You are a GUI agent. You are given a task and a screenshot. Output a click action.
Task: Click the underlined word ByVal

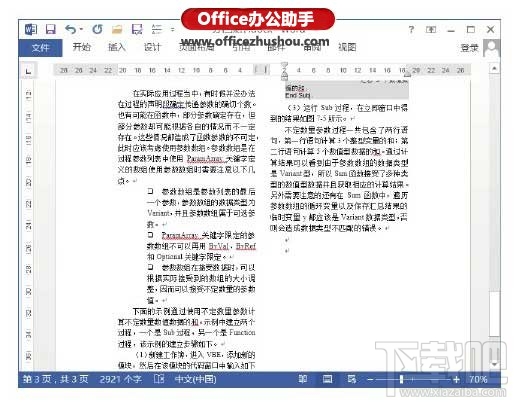[x=219, y=246]
